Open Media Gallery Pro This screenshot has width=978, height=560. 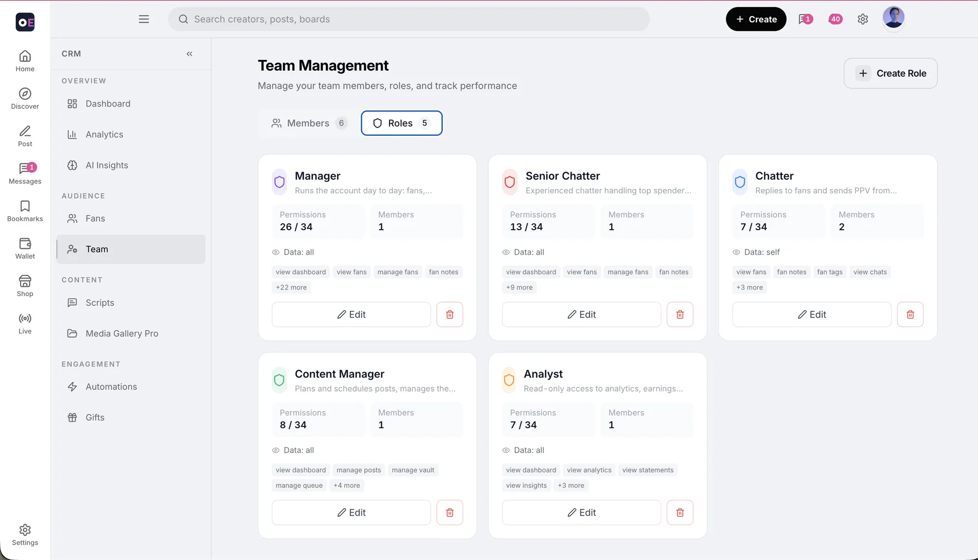pyautogui.click(x=131, y=334)
